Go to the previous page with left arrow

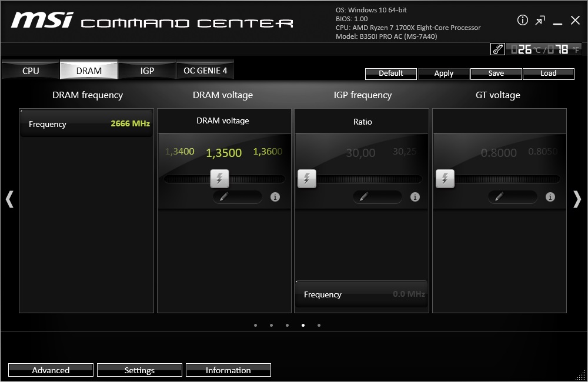coord(10,199)
